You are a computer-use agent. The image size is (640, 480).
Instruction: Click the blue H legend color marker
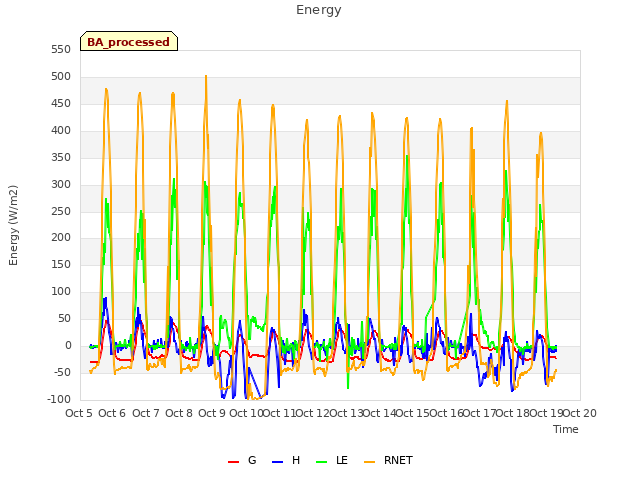277,462
